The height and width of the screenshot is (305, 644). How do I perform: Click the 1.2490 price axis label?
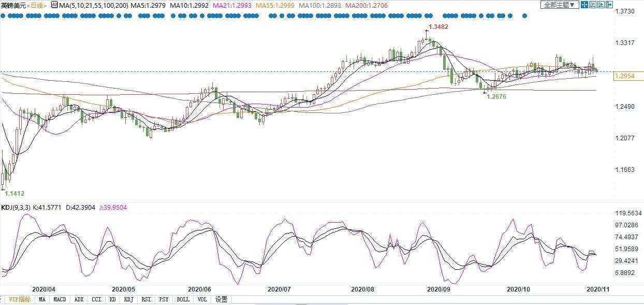(x=625, y=107)
